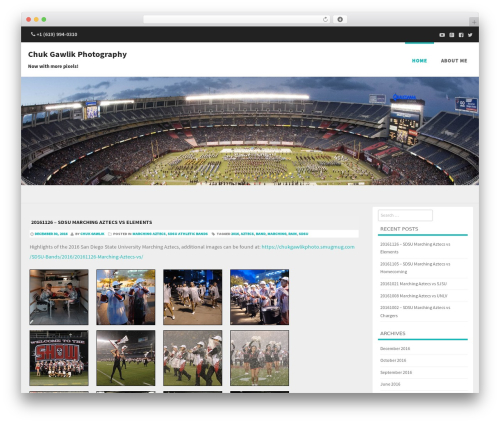
Task: Open the Marching Aztecs category link
Action: pos(149,234)
